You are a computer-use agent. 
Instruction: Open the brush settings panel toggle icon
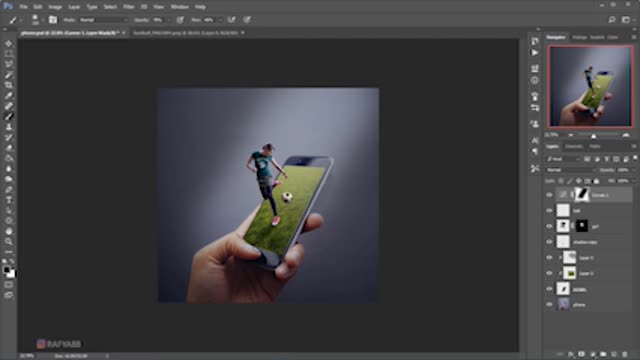pos(53,20)
